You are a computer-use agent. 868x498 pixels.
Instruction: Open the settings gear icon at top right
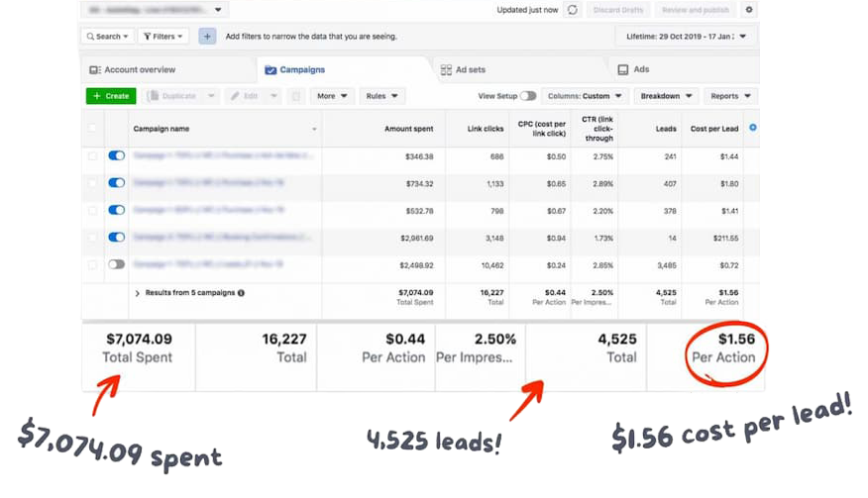[749, 10]
